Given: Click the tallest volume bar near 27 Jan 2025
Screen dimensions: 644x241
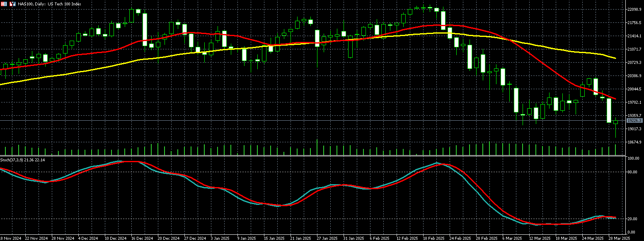Looking at the screenshot, I should 317,147.
